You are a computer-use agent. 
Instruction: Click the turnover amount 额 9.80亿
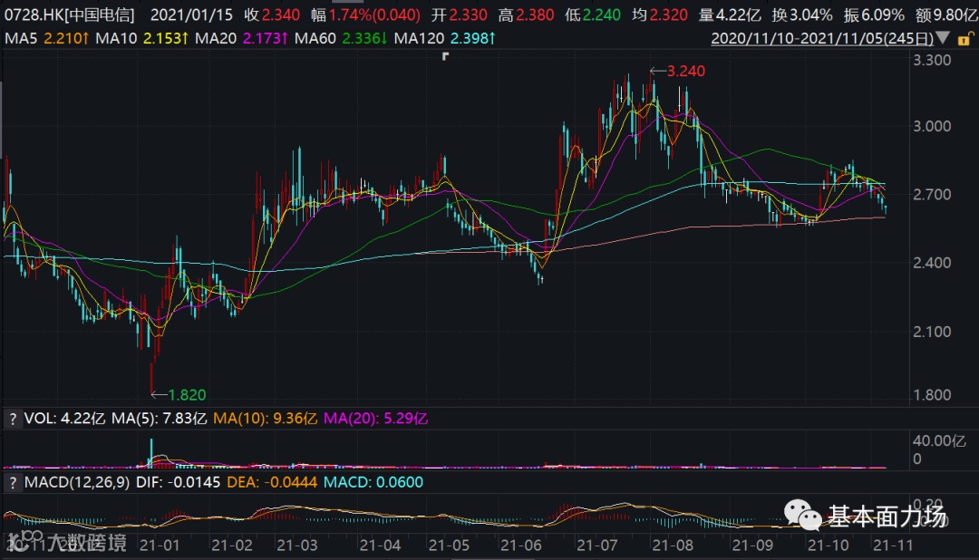tap(945, 14)
